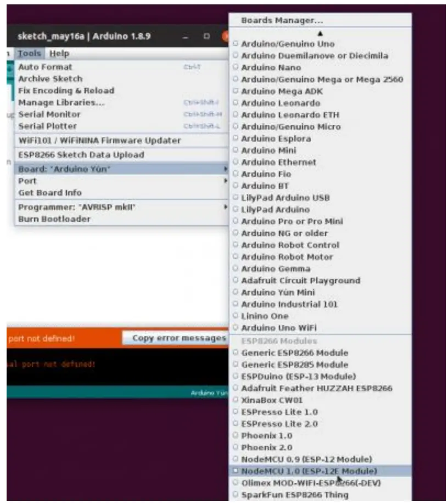
Task: Select Generic ESP8266 Module
Action: pyautogui.click(x=320, y=353)
